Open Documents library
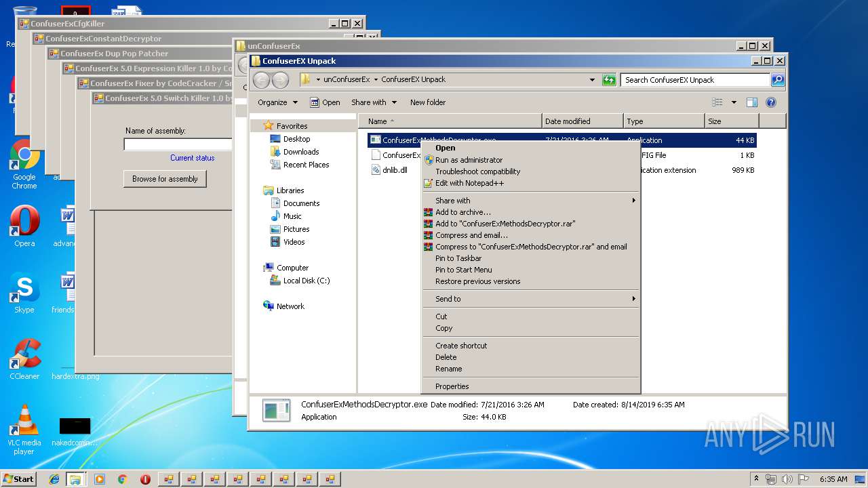 [x=301, y=203]
